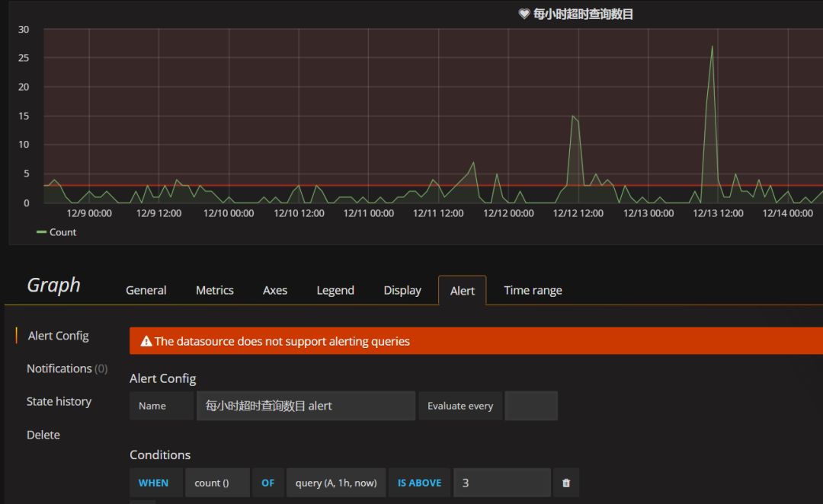The height and width of the screenshot is (504, 823).
Task: Click the 12/11 00:00 x-axis label
Action: click(x=369, y=213)
